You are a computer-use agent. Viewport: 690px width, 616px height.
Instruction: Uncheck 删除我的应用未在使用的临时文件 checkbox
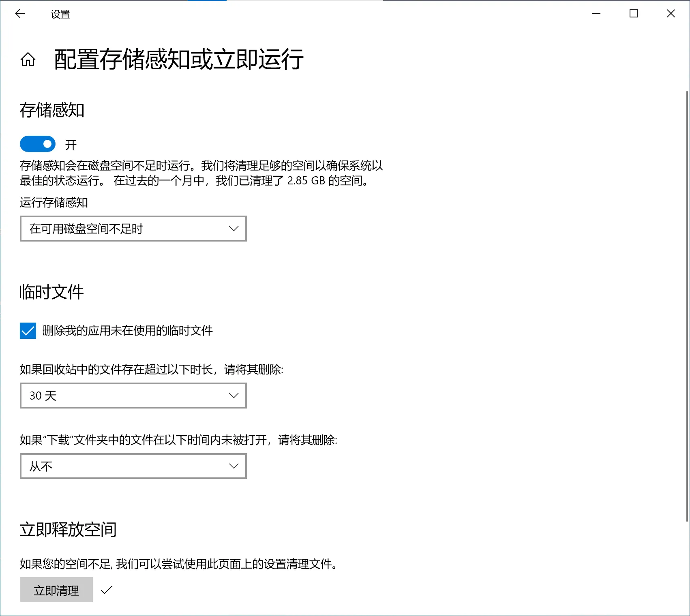pyautogui.click(x=28, y=331)
